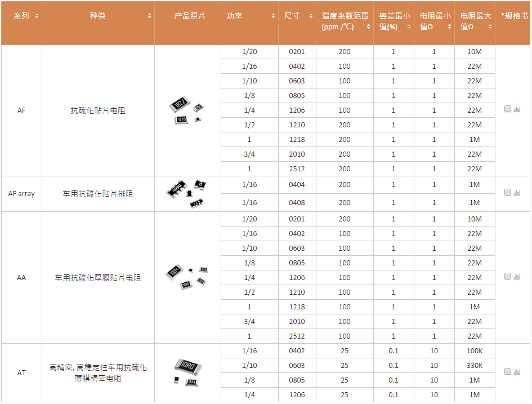The width and height of the screenshot is (532, 404).
Task: Click the 温度系数范围 column sort arrows
Action: coord(368,26)
